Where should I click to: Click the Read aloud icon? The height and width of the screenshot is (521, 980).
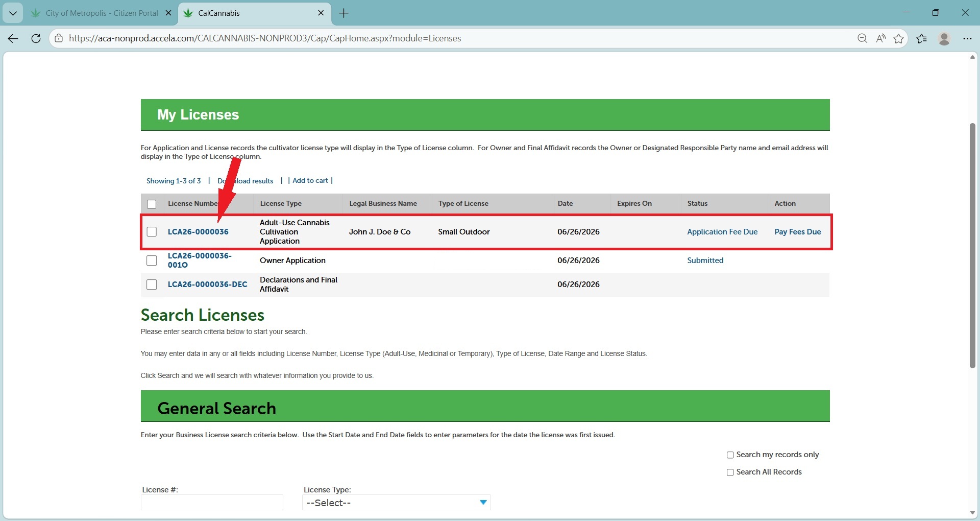click(881, 38)
